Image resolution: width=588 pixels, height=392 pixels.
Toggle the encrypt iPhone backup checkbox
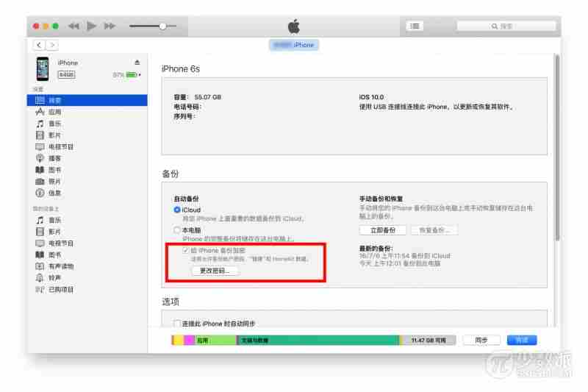tap(186, 250)
